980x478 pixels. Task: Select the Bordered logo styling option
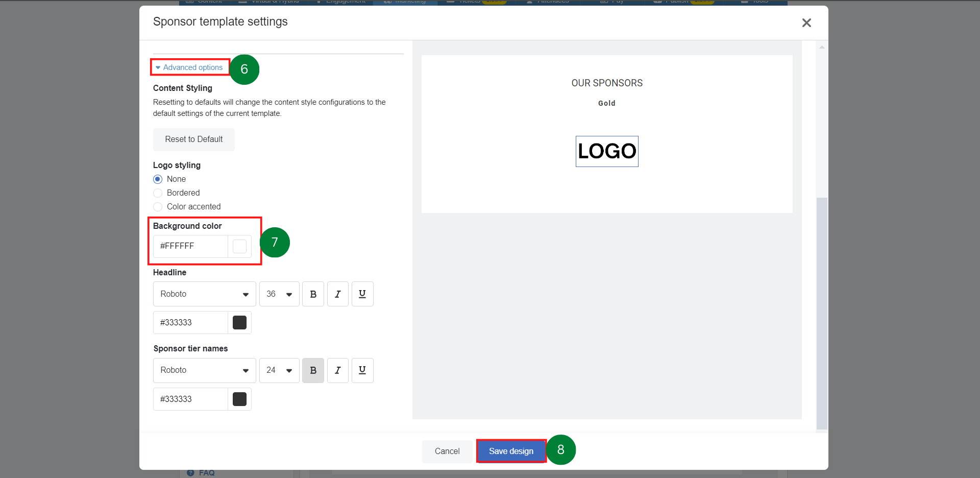click(158, 193)
